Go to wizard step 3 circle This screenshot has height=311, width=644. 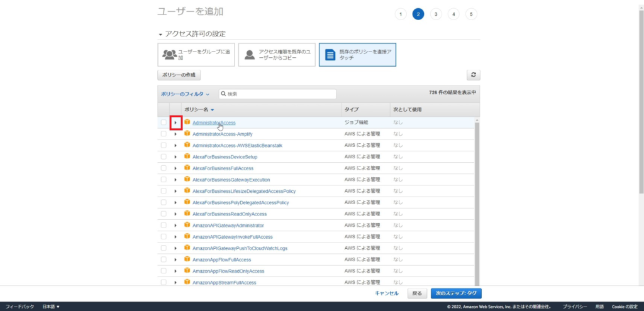436,14
